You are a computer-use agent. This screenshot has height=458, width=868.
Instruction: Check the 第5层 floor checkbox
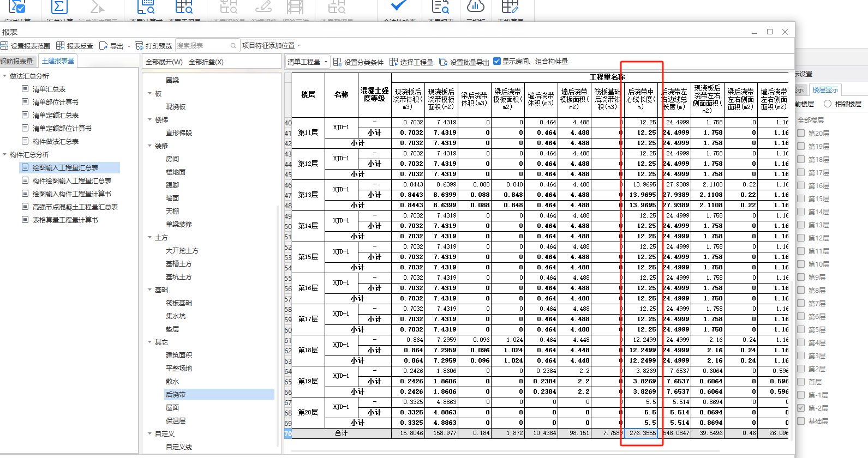click(x=801, y=329)
